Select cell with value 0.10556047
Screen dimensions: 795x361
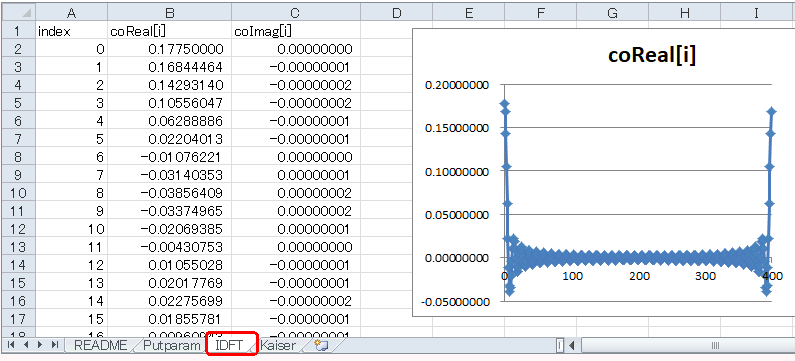point(169,103)
